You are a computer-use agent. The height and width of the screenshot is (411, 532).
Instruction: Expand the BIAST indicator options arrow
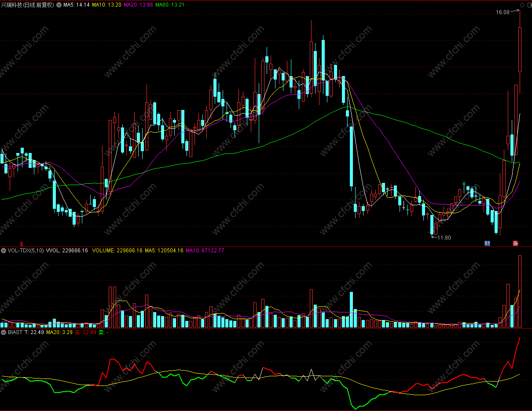point(4,332)
